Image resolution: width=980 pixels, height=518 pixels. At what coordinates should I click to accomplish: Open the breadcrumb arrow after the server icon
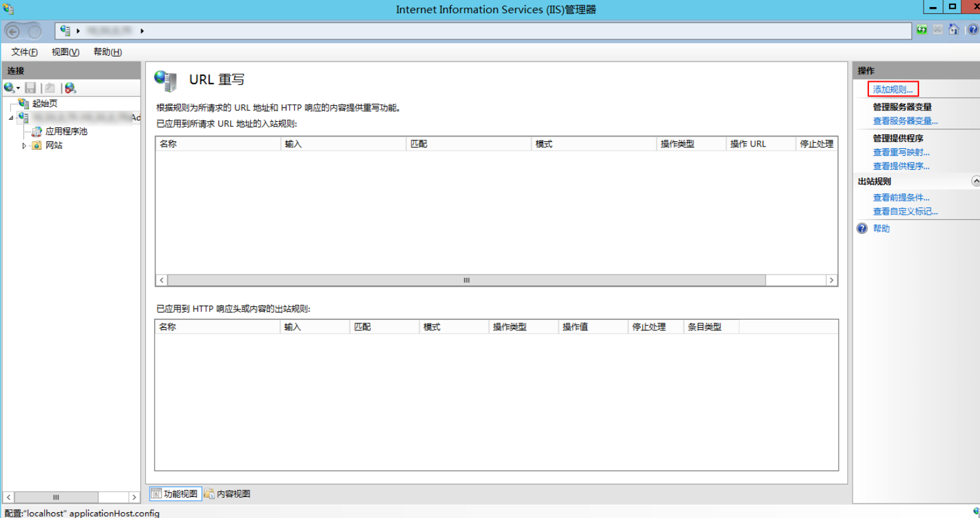point(78,30)
